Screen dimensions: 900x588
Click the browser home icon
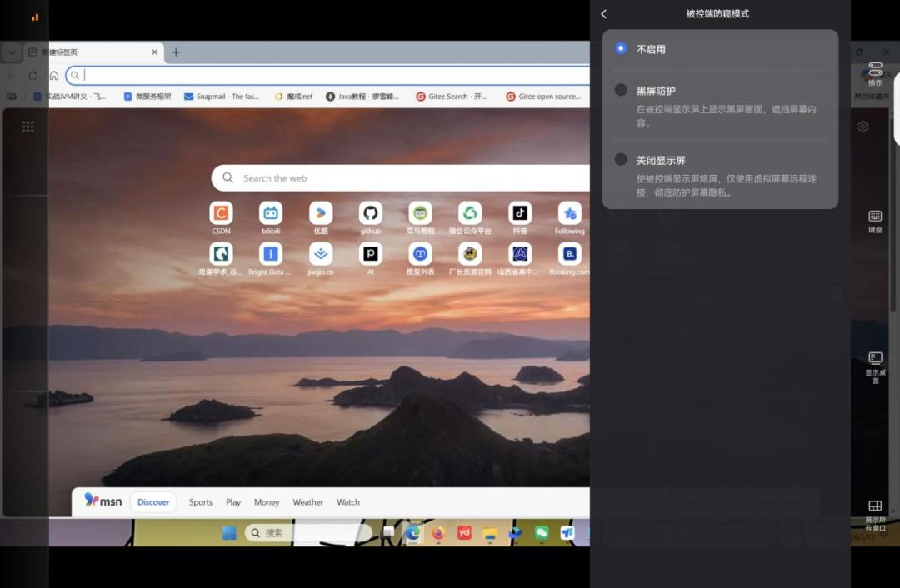pos(54,75)
